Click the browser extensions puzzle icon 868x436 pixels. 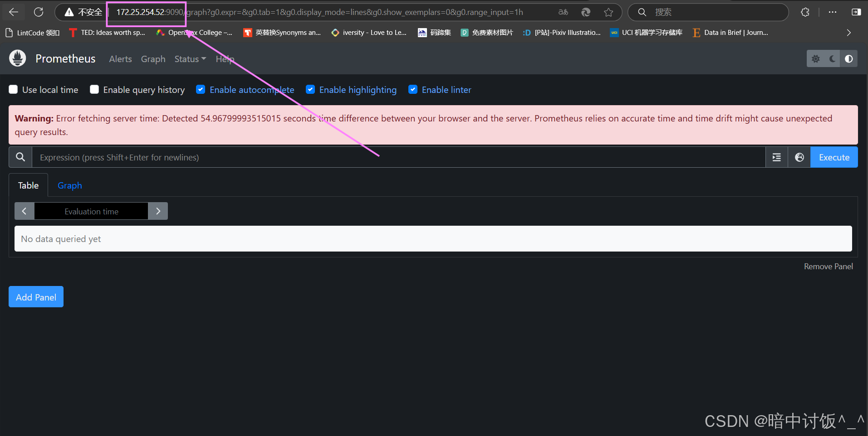point(805,12)
